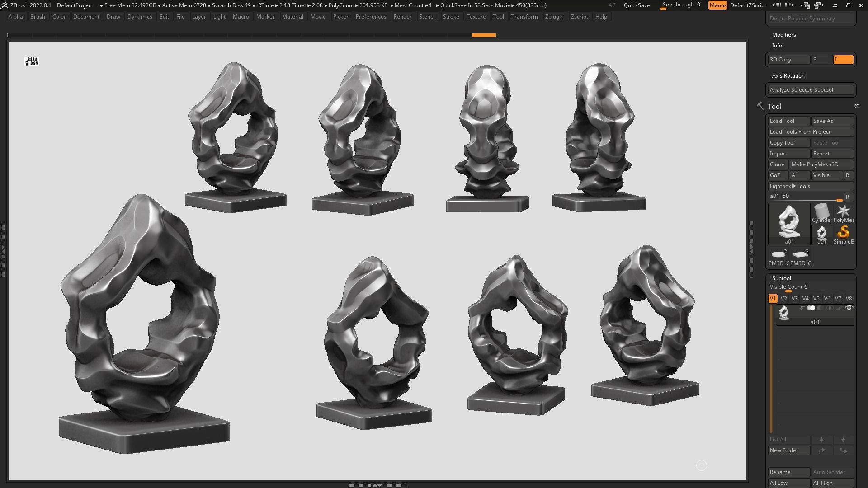Viewport: 868px width, 488px height.
Task: Click the ZBrush logo in the title bar
Action: [4, 5]
